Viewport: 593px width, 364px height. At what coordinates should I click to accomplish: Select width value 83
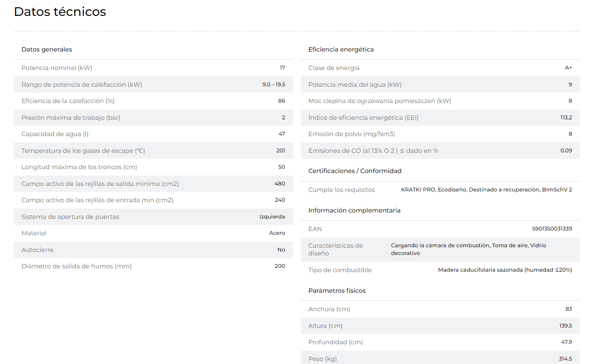[569, 309]
